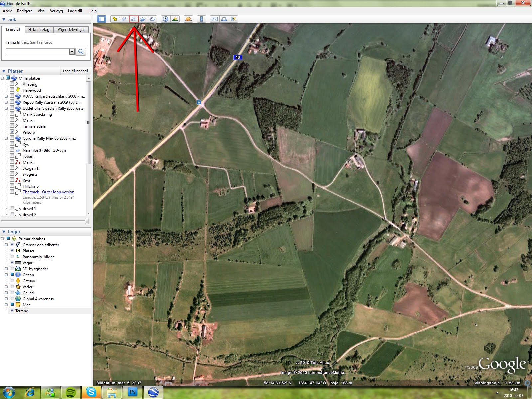
Task: Uncheck the Terräng layer
Action: 12,311
